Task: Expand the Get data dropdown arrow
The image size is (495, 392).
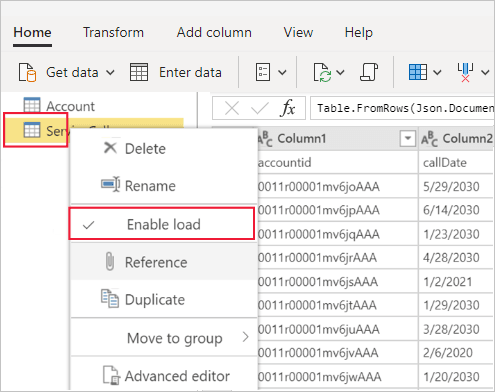Action: [x=110, y=72]
